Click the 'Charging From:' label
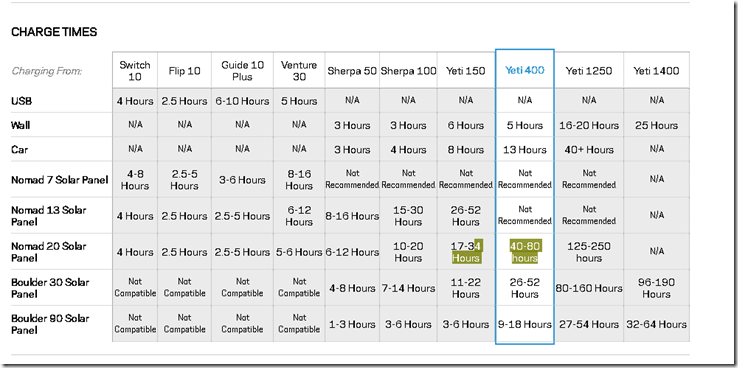738x368 pixels. (x=47, y=72)
